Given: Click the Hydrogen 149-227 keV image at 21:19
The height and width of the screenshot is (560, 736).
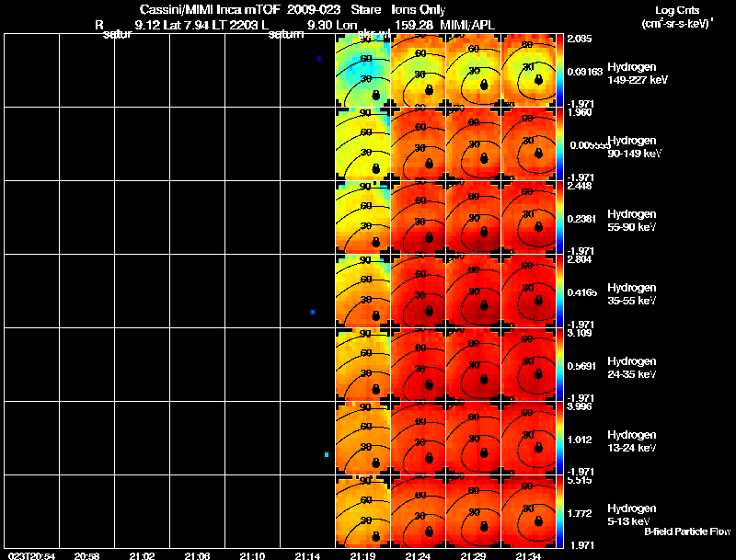Looking at the screenshot, I should pyautogui.click(x=362, y=71).
